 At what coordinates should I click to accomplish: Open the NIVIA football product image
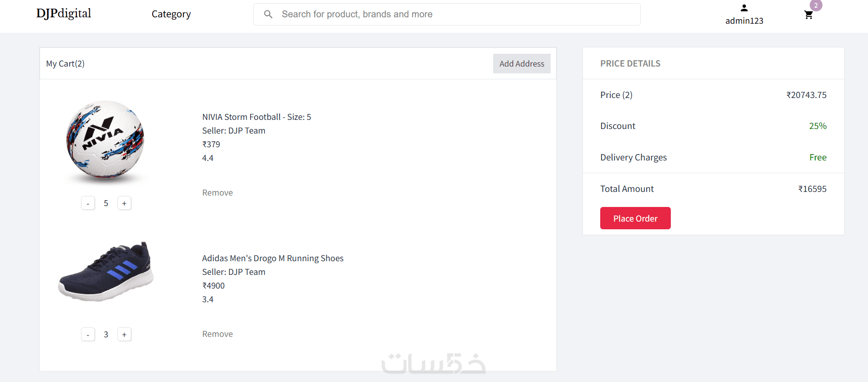click(x=105, y=140)
